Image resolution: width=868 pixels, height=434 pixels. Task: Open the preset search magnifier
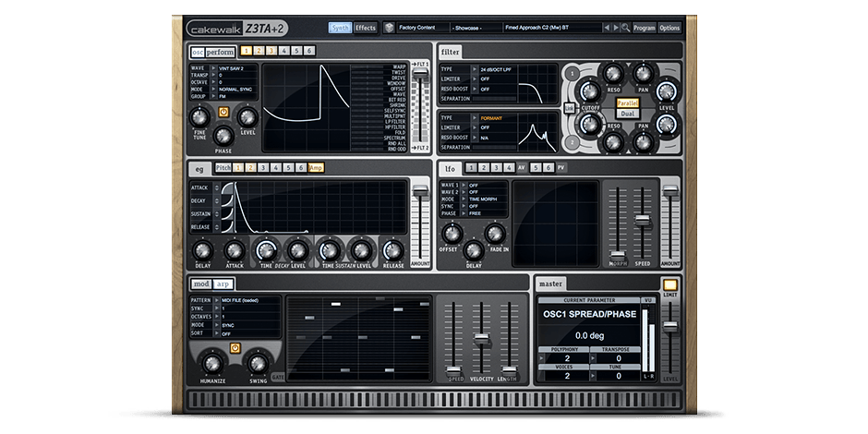pos(625,28)
